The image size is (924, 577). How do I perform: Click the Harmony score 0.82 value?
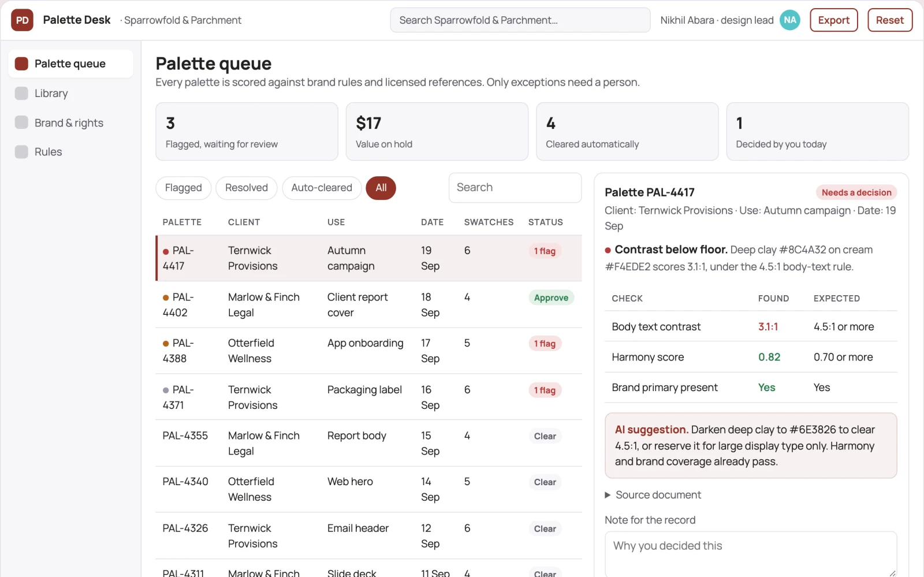coord(769,358)
